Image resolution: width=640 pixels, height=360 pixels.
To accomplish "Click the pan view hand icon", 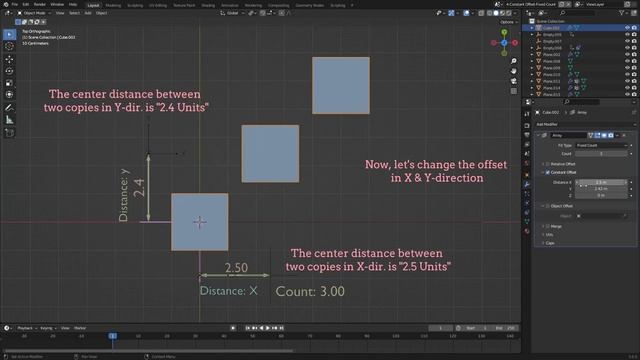I will [x=514, y=71].
